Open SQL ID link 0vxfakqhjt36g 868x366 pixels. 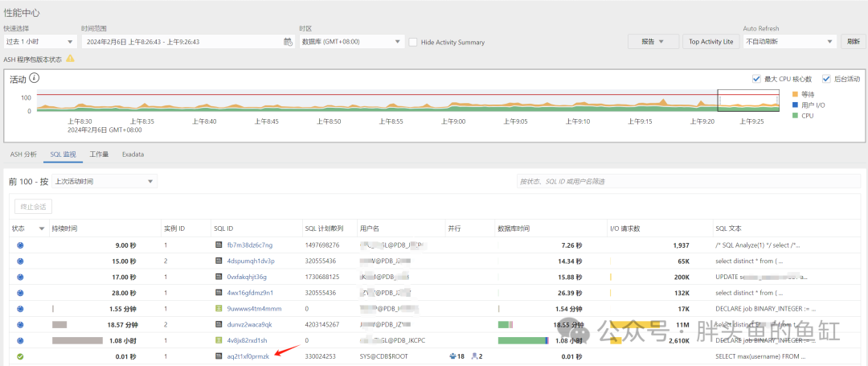(247, 276)
